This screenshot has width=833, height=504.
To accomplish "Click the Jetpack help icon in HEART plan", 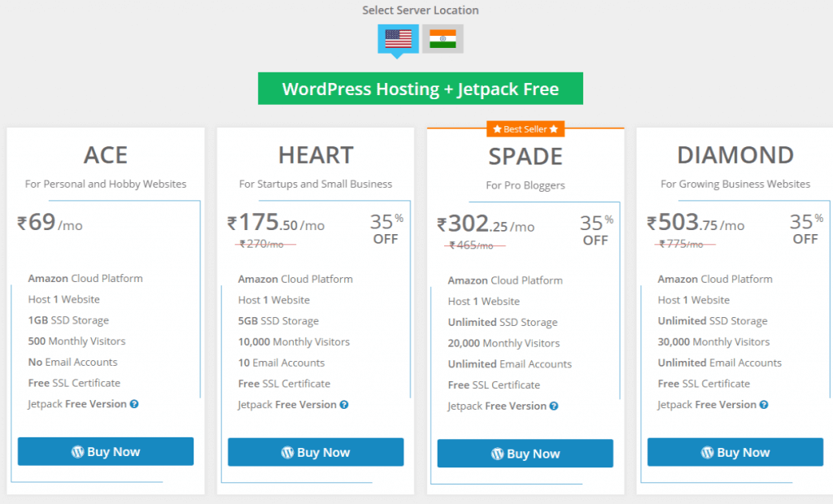I will click(x=344, y=405).
